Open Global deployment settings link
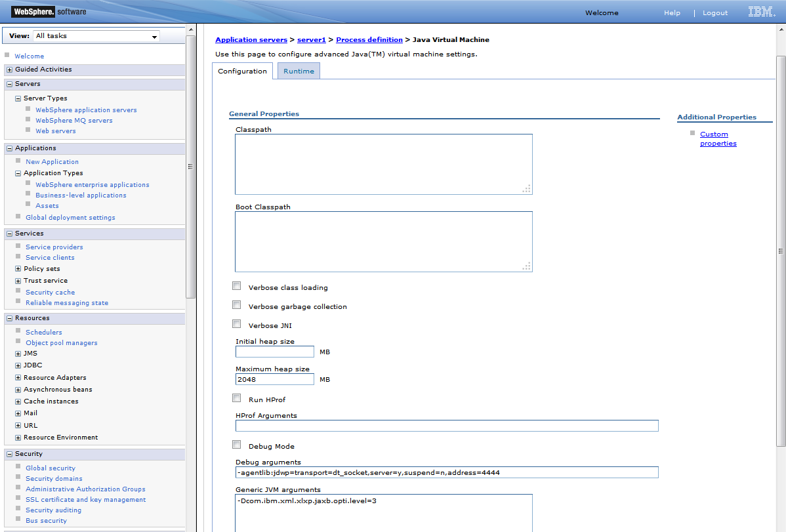This screenshot has width=786, height=532. click(x=71, y=218)
